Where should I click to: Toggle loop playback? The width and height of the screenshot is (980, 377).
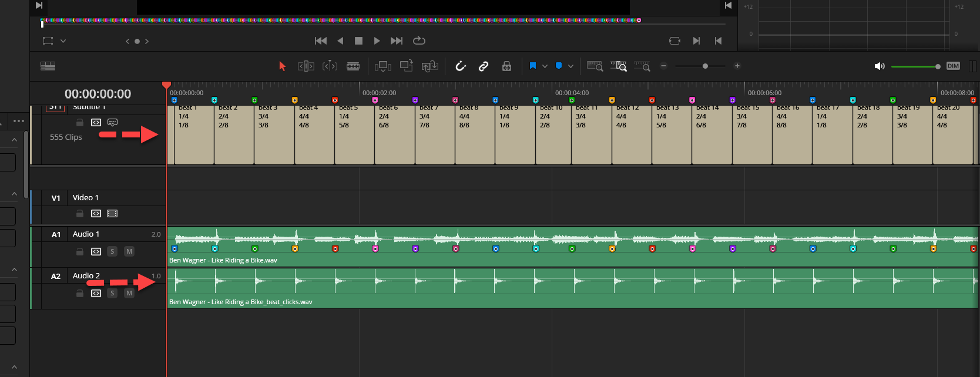[419, 41]
